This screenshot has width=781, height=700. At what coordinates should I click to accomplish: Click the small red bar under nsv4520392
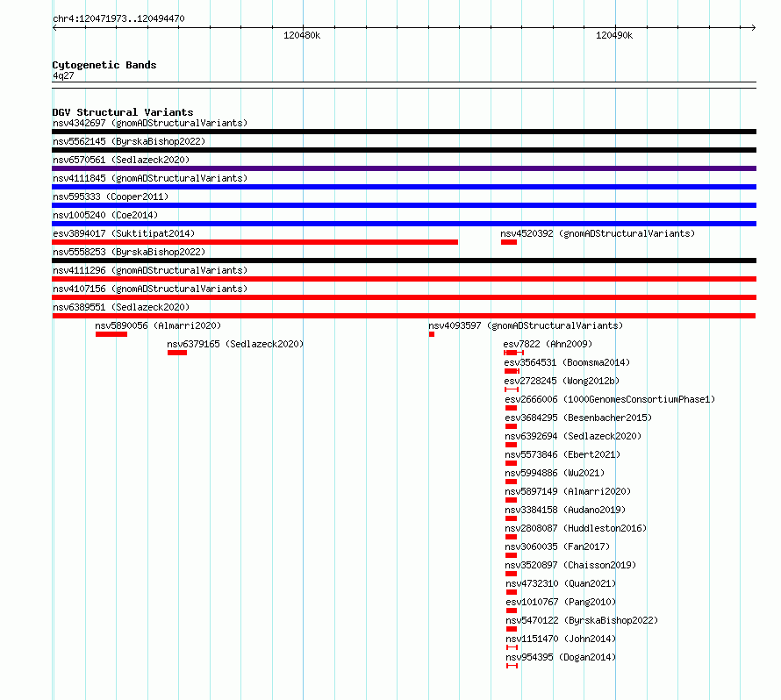[509, 242]
